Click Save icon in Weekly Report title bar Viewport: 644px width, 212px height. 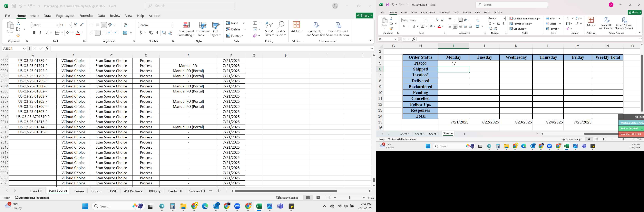click(387, 5)
